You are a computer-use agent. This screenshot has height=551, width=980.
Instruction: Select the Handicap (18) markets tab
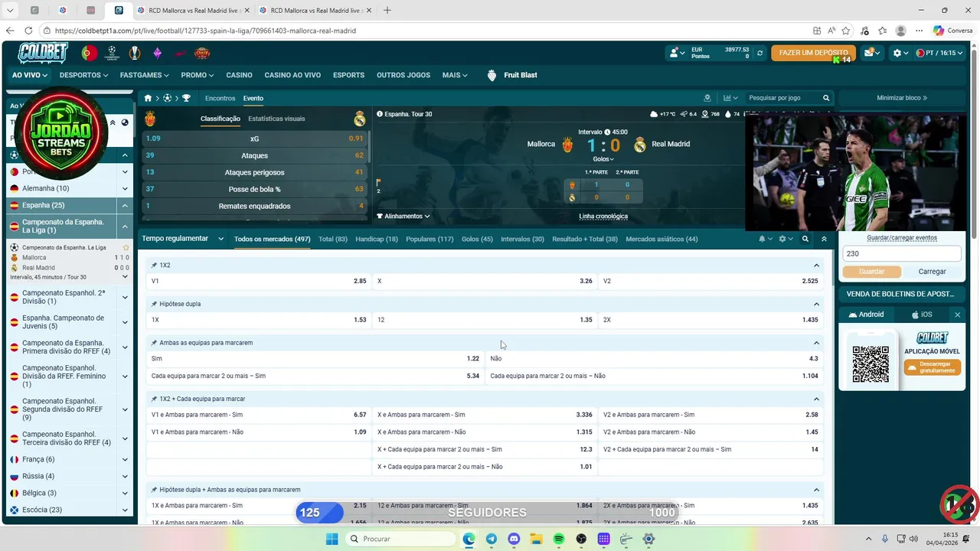pos(377,239)
